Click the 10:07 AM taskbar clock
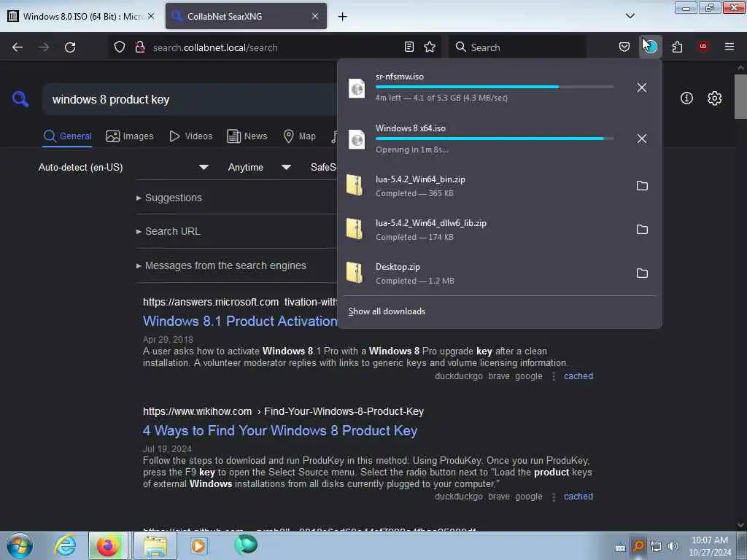The height and width of the screenshot is (560, 747). (x=710, y=546)
